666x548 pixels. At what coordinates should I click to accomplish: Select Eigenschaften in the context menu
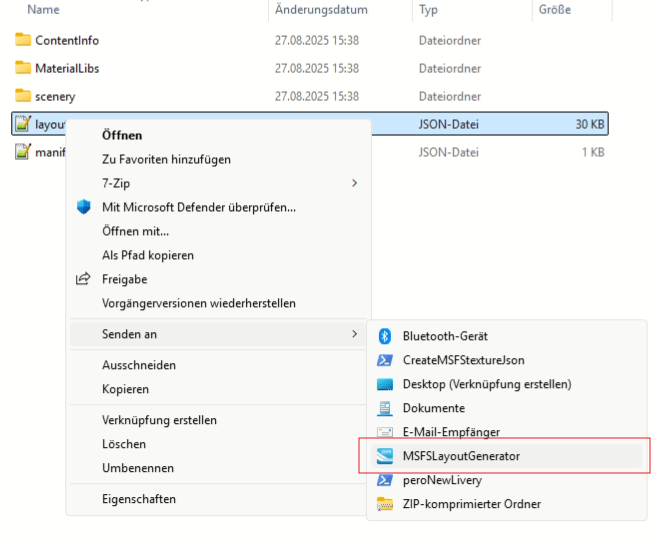click(x=139, y=499)
